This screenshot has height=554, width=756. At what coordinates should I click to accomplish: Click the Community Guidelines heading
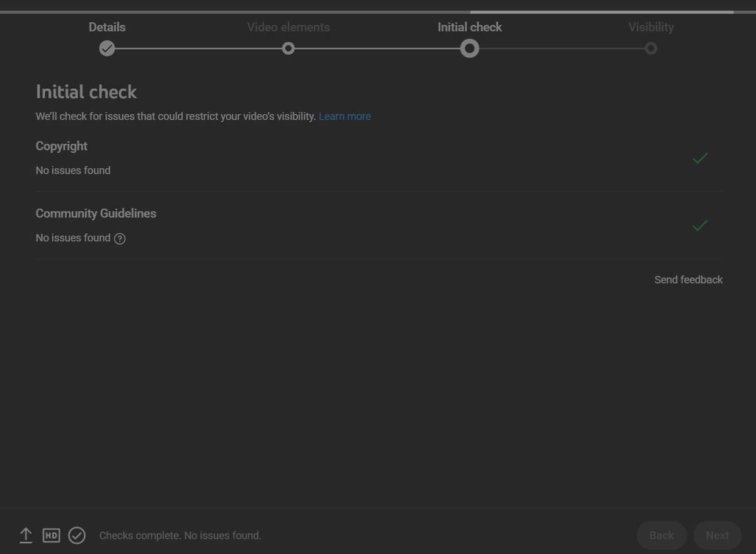pyautogui.click(x=96, y=214)
